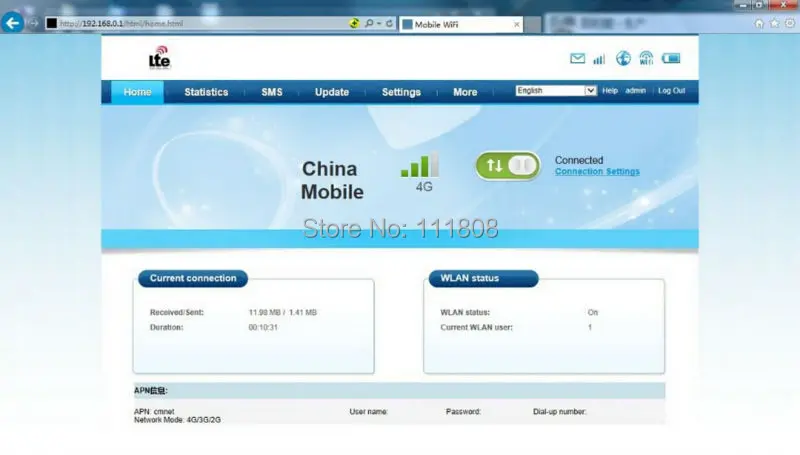Open the English language dropdown
Viewport: 800px width, 455px height.
pos(556,91)
